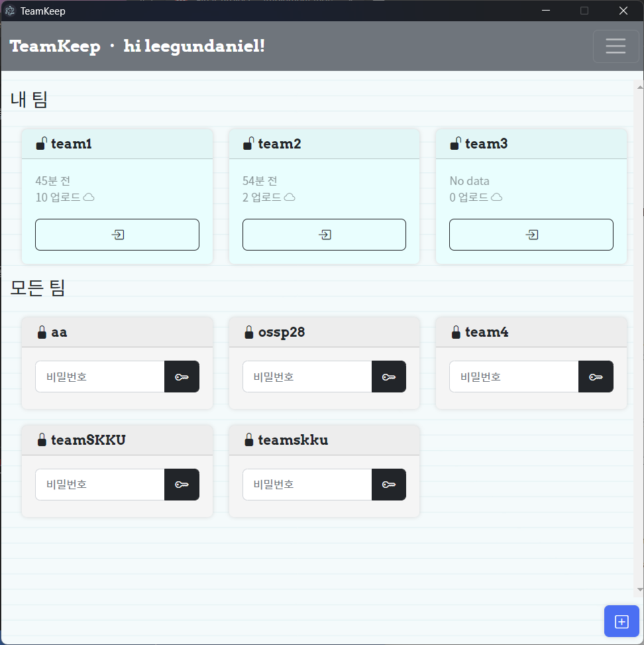Click the password box under teamSKKU
The image size is (644, 645).
coord(99,484)
